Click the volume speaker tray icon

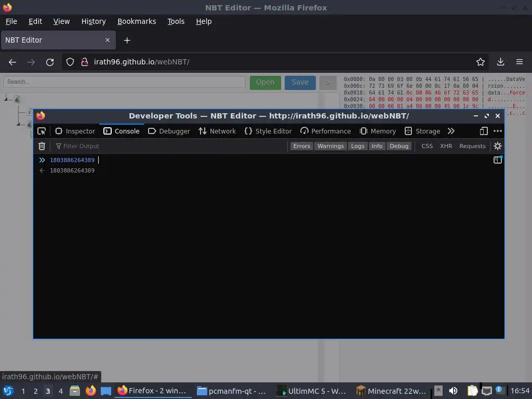point(453,391)
